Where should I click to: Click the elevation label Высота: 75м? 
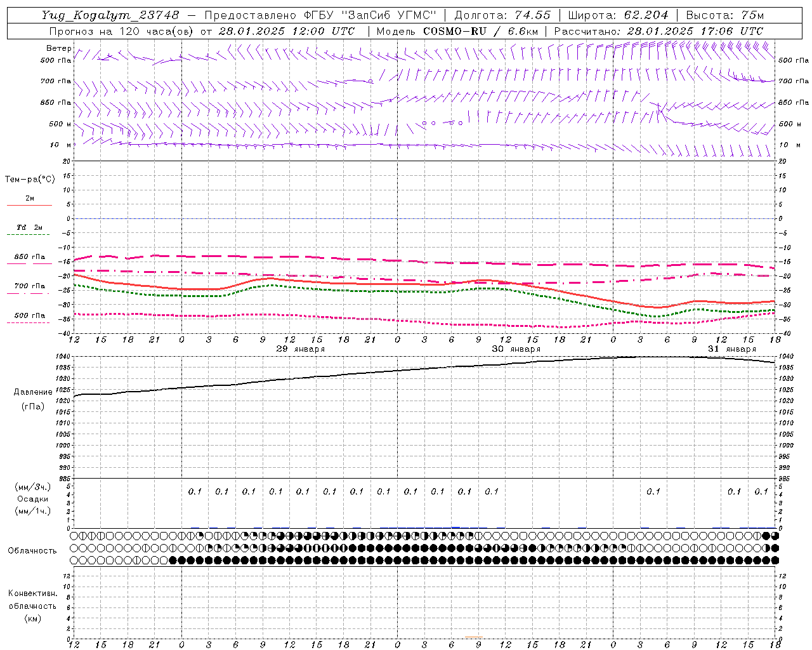725,15
